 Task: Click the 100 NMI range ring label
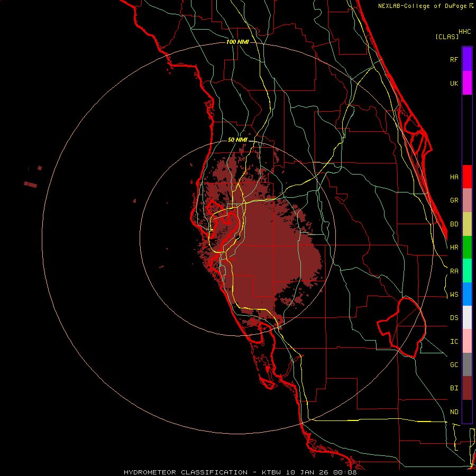(x=237, y=42)
